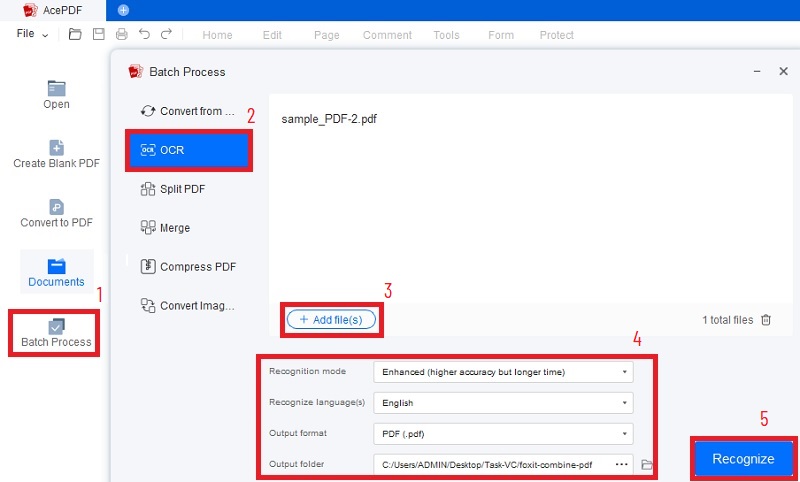Delete all files with trash icon
This screenshot has width=800, height=482.
(766, 320)
